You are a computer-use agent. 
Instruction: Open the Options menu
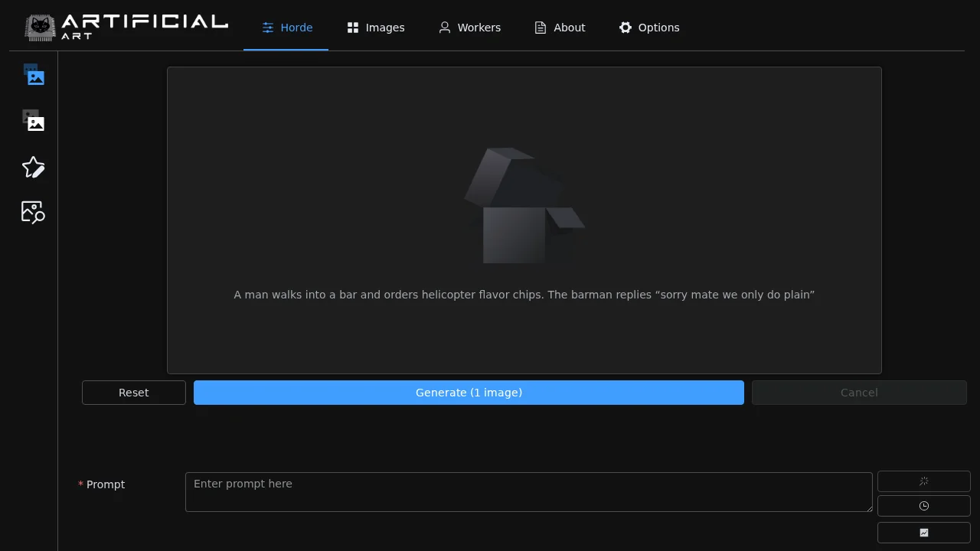[x=649, y=27]
